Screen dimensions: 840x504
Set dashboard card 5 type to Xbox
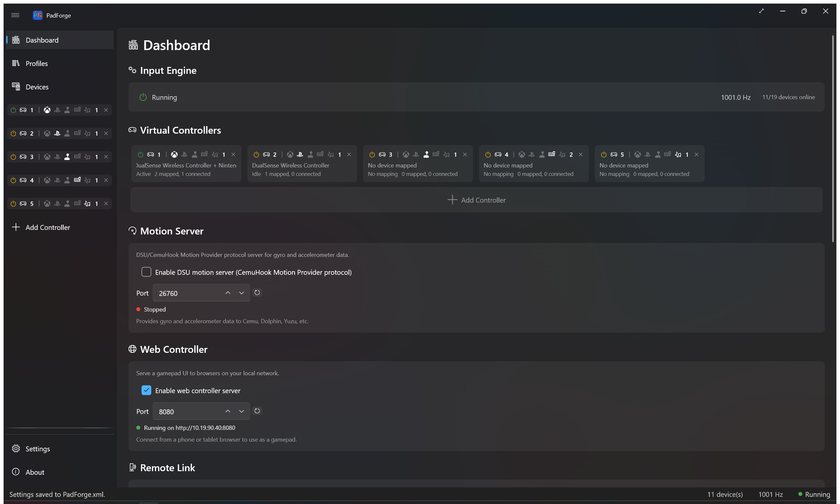tap(638, 154)
